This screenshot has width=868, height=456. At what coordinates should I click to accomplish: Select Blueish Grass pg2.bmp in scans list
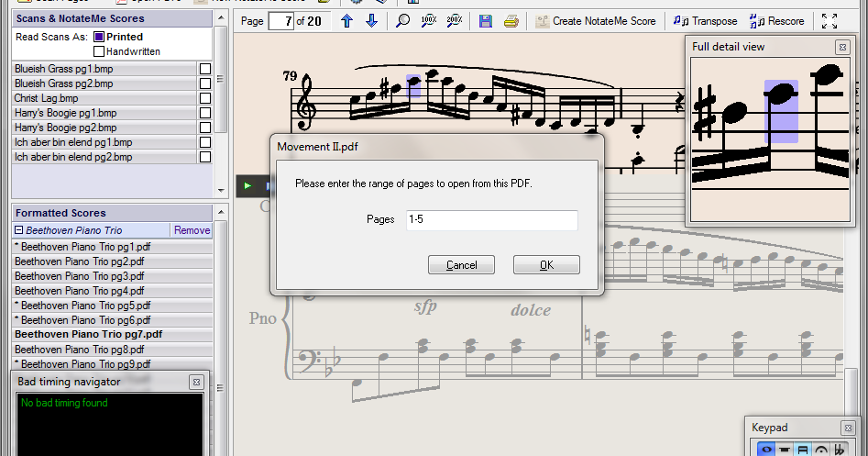tap(104, 83)
